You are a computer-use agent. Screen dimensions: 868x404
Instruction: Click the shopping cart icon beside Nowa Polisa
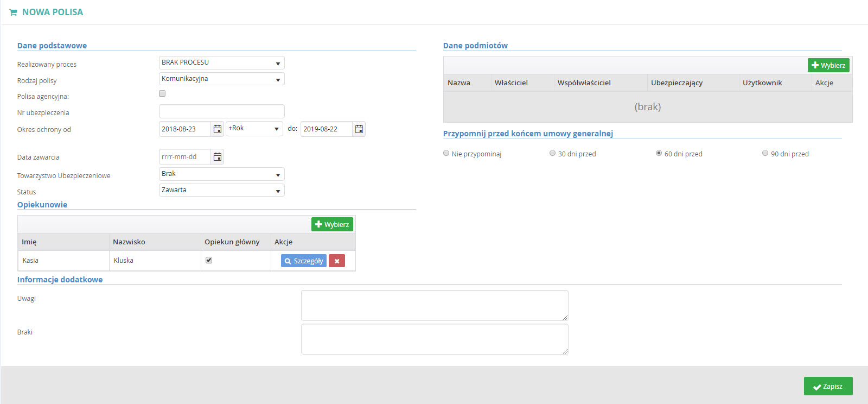coord(14,12)
